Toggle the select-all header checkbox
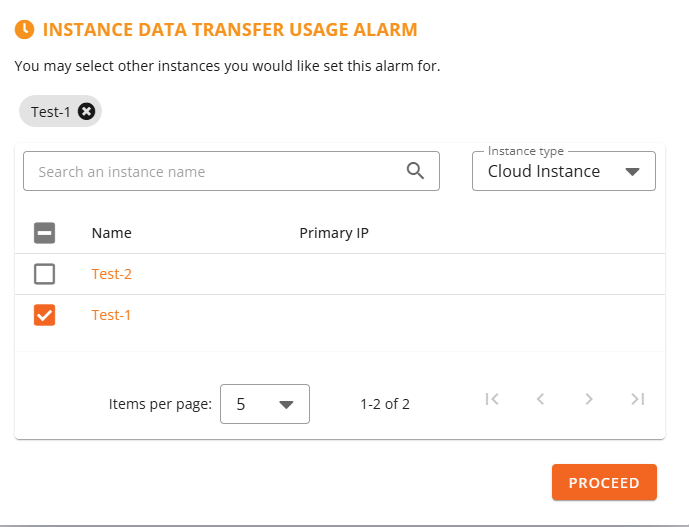 coord(44,233)
